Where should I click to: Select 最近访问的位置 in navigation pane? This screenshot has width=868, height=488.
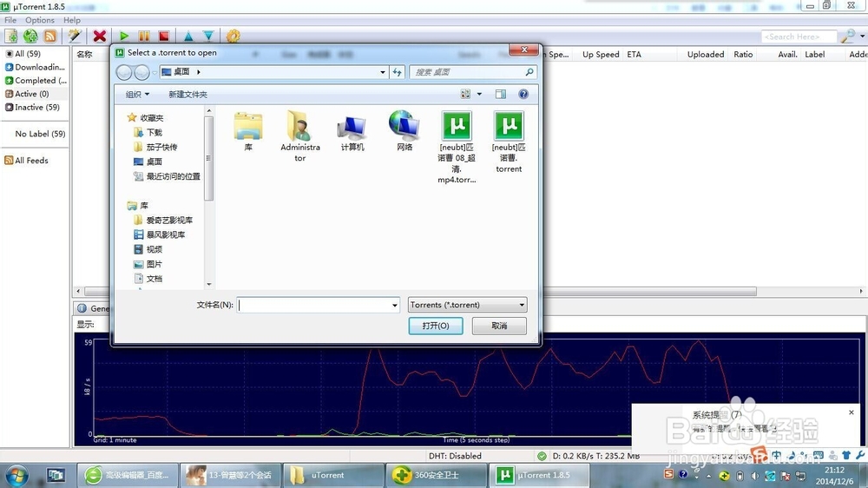tap(167, 176)
